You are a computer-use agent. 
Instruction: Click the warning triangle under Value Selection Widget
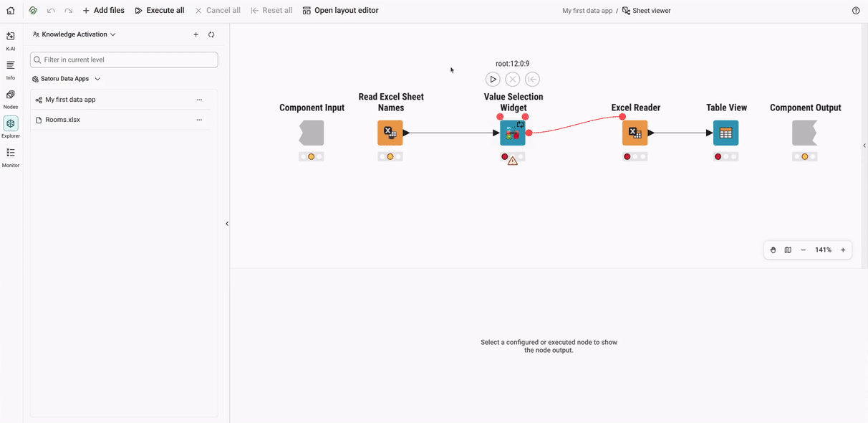point(513,161)
